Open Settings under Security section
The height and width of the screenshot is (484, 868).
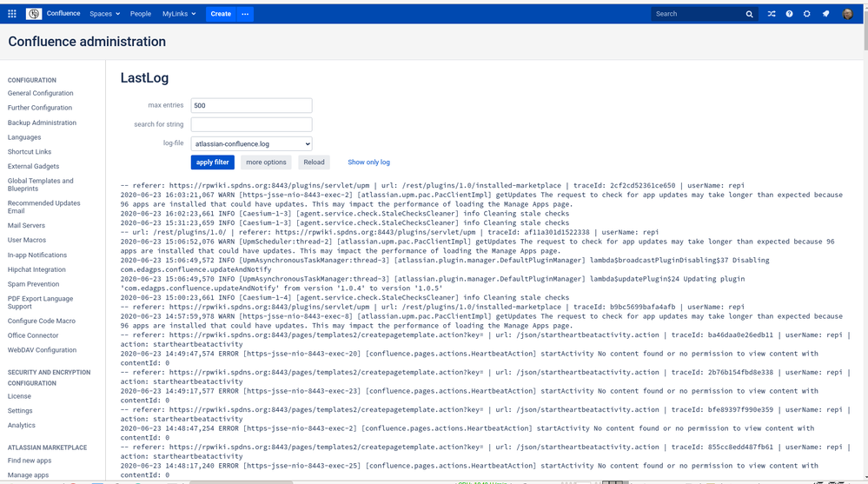(20, 411)
